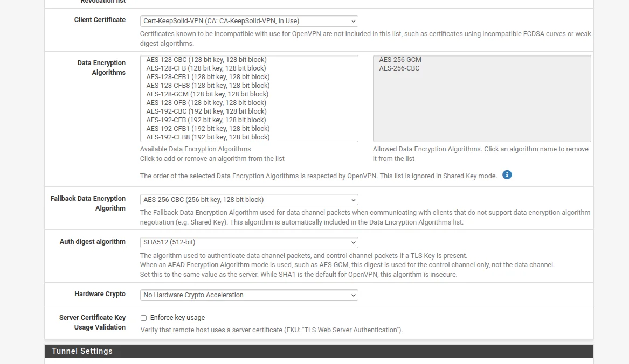Viewport: 629px width, 364px height.
Task: Choose AES-192-CFB1 in the available algorithms
Action: [x=208, y=129]
